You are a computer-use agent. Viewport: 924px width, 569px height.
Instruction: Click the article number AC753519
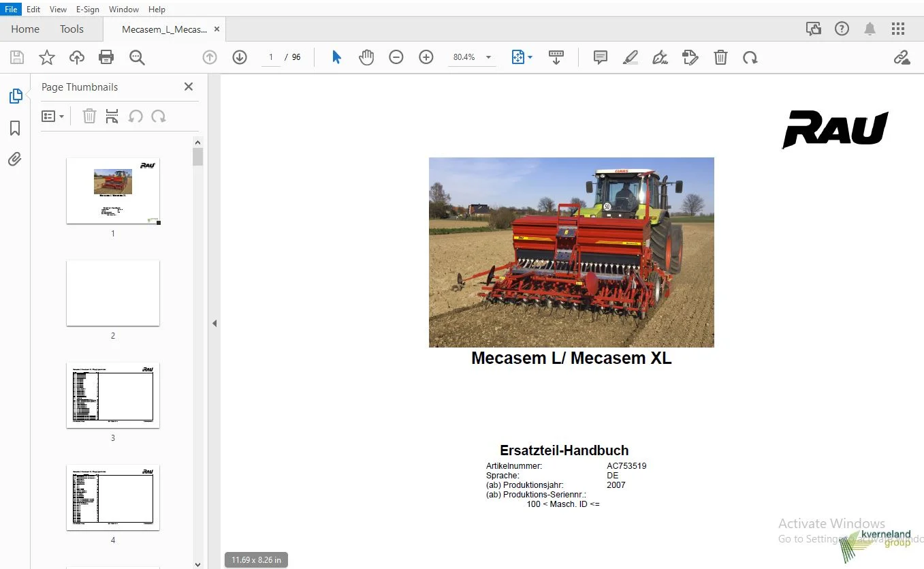pos(626,466)
